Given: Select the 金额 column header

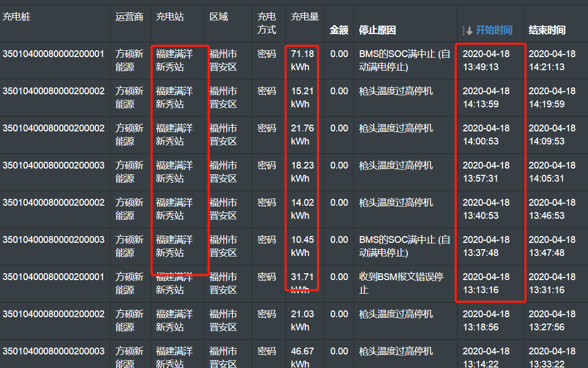Looking at the screenshot, I should (x=339, y=30).
